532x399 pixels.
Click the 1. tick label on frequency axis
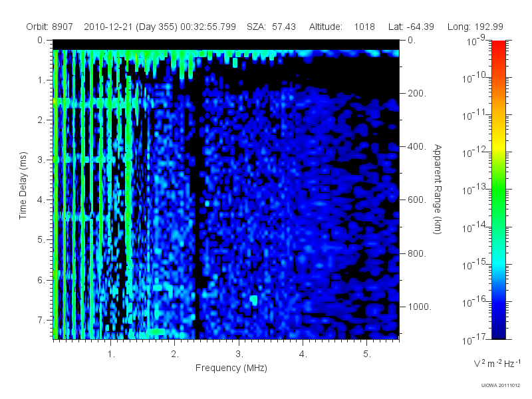111,354
